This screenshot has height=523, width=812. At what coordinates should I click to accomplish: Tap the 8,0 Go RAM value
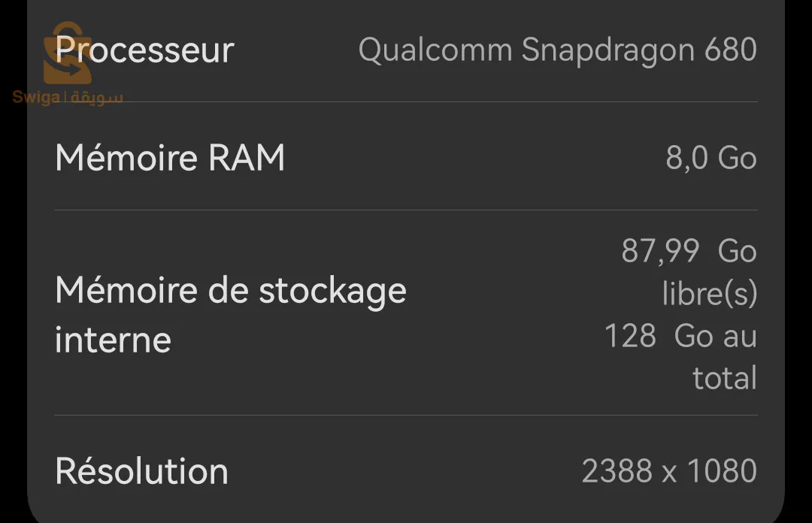(710, 159)
